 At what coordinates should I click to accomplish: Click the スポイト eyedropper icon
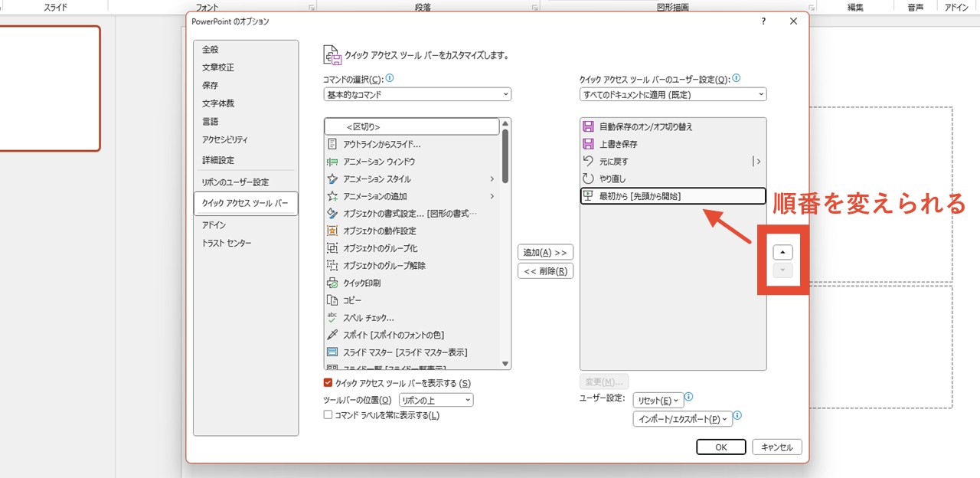click(332, 335)
